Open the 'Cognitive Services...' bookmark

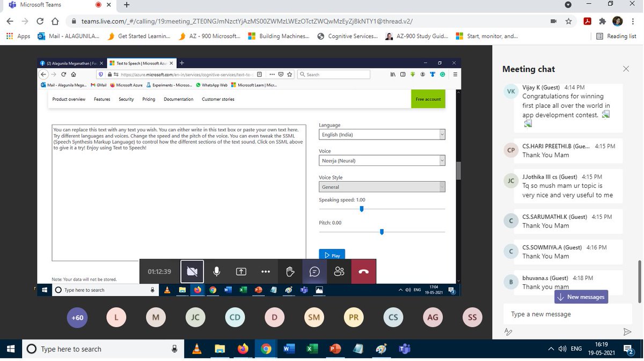click(348, 36)
